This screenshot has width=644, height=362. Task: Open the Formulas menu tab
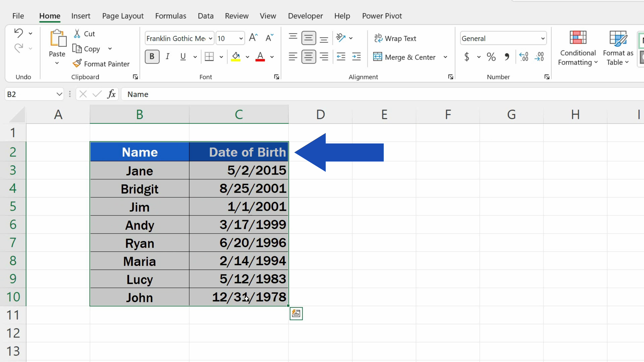[170, 16]
